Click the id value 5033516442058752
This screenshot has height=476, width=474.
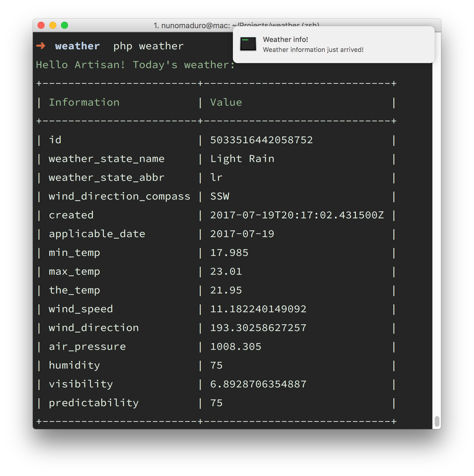(x=261, y=140)
